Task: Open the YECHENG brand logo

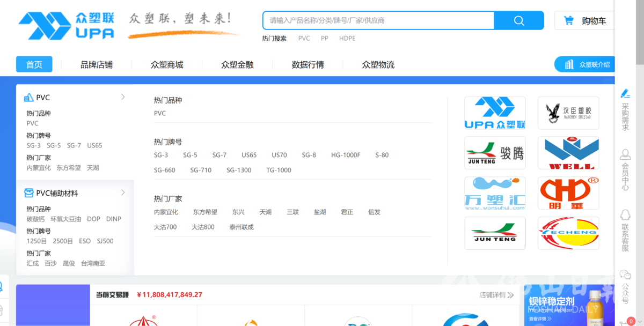Action: coord(568,233)
